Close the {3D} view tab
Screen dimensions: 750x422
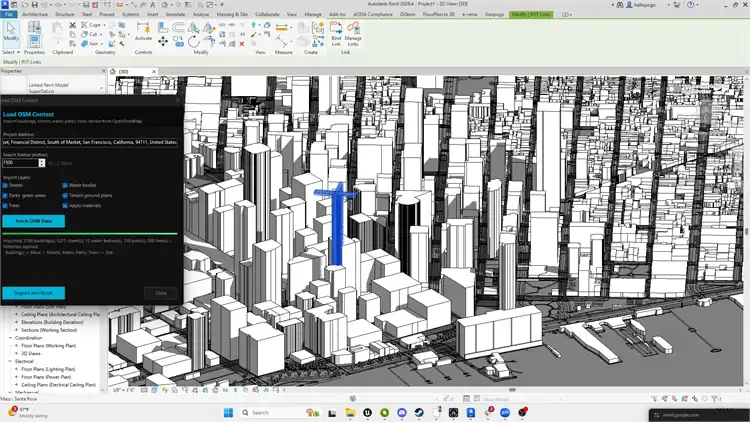click(x=154, y=72)
